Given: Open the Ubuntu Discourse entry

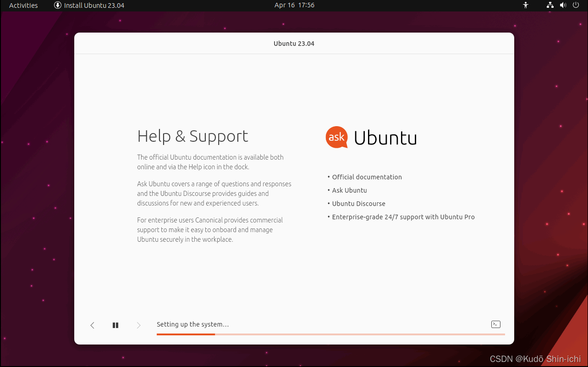Looking at the screenshot, I should pos(358,203).
